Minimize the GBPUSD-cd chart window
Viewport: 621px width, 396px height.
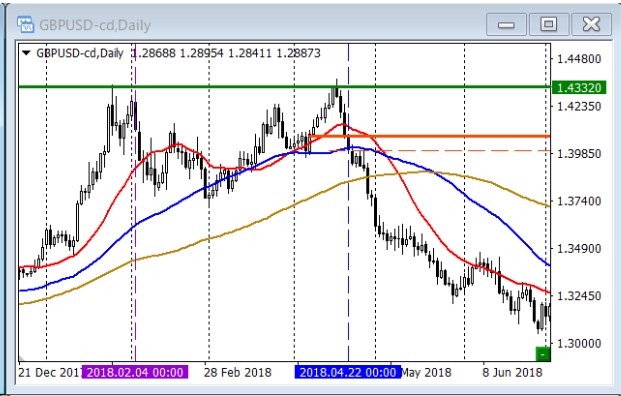click(506, 25)
